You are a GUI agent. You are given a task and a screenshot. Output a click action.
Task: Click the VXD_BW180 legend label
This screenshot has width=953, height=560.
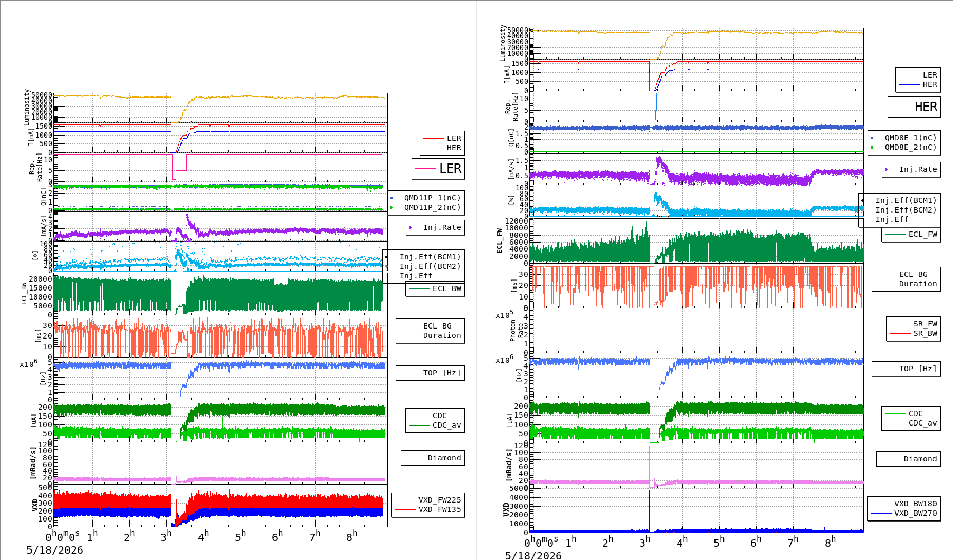click(x=916, y=504)
